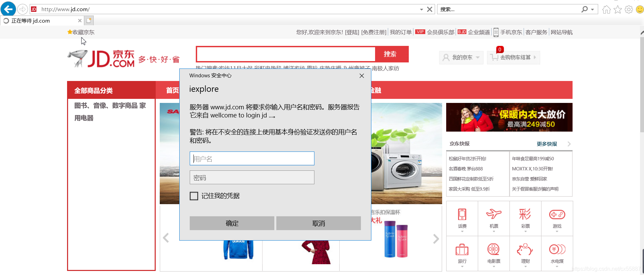
Task: Click the 旅行 suitcase icon
Action: [x=462, y=249]
